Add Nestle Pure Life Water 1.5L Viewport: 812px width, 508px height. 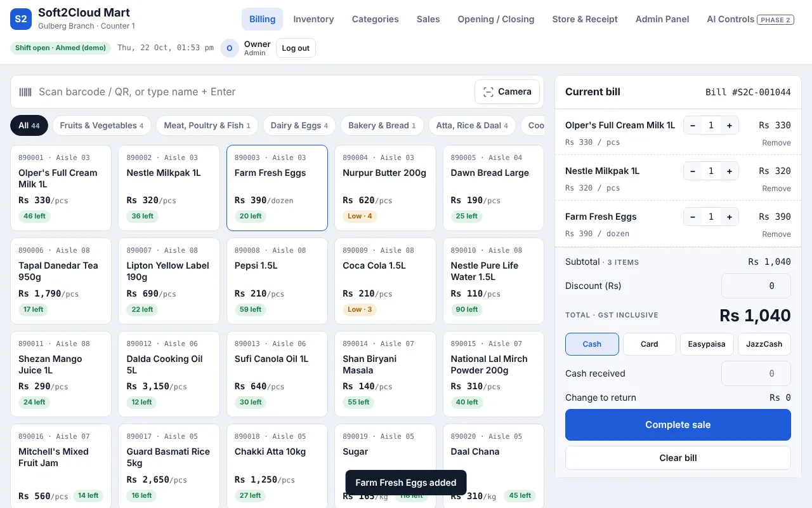[494, 281]
